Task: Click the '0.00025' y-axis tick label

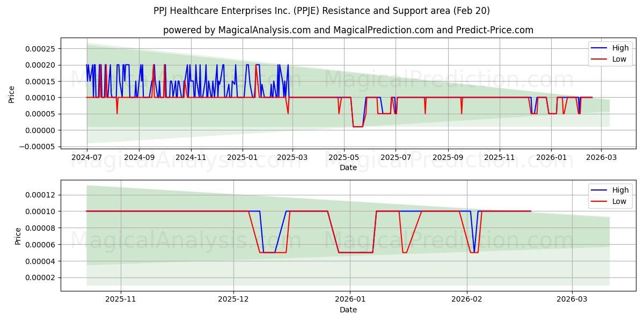Action: pyautogui.click(x=40, y=49)
